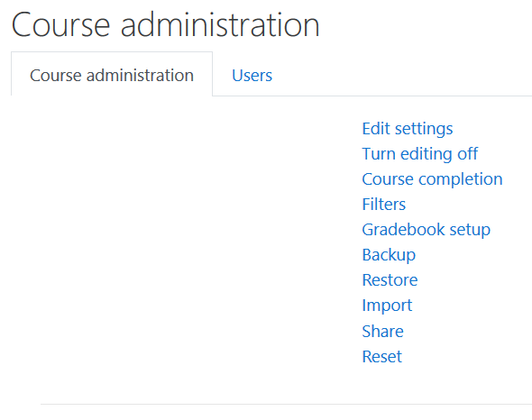The width and height of the screenshot is (532, 420).
Task: Open Gradebook setup
Action: (x=426, y=230)
